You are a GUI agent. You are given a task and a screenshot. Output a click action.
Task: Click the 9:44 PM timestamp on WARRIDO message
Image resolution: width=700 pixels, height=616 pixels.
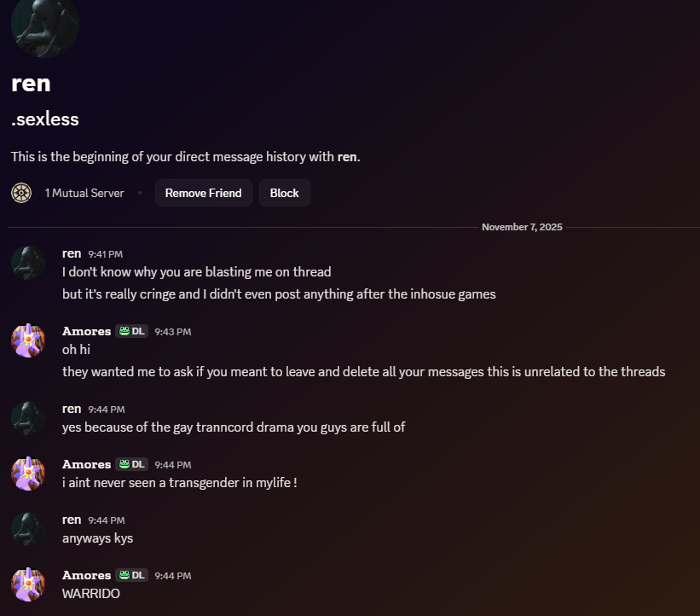[x=173, y=576]
